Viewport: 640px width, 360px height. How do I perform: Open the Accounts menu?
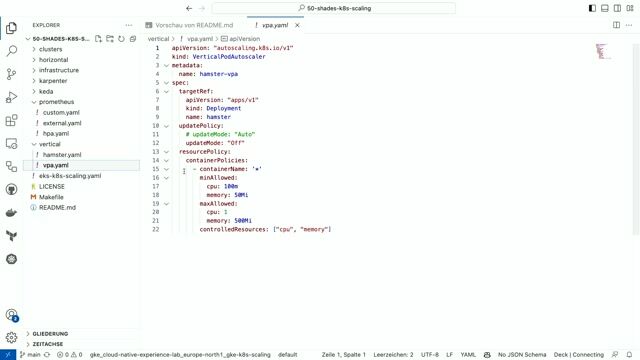11,315
